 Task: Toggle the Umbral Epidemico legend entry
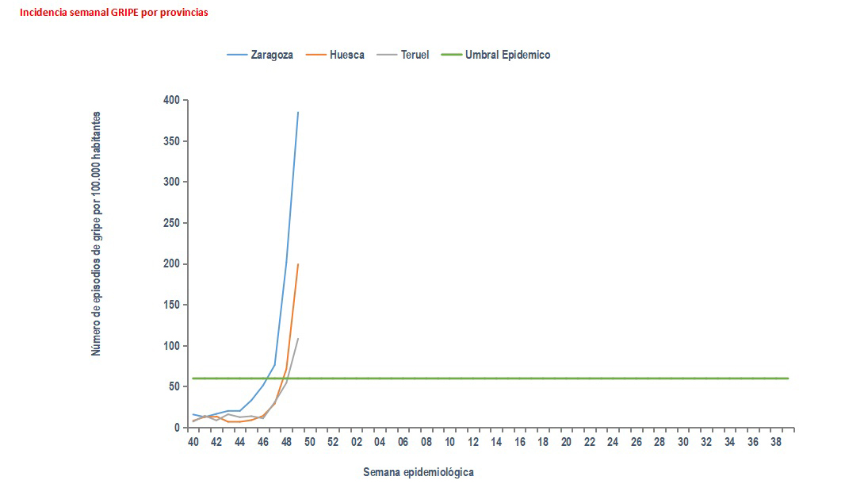tap(507, 56)
